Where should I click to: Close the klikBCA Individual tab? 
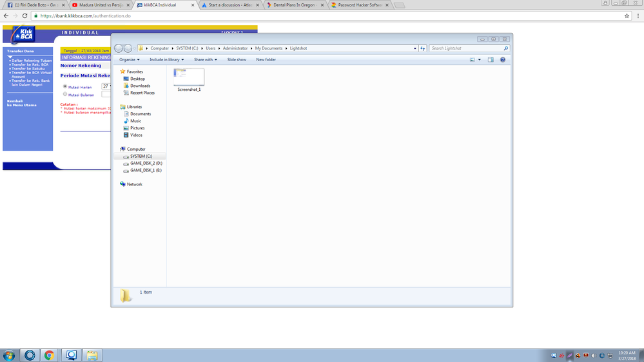193,5
